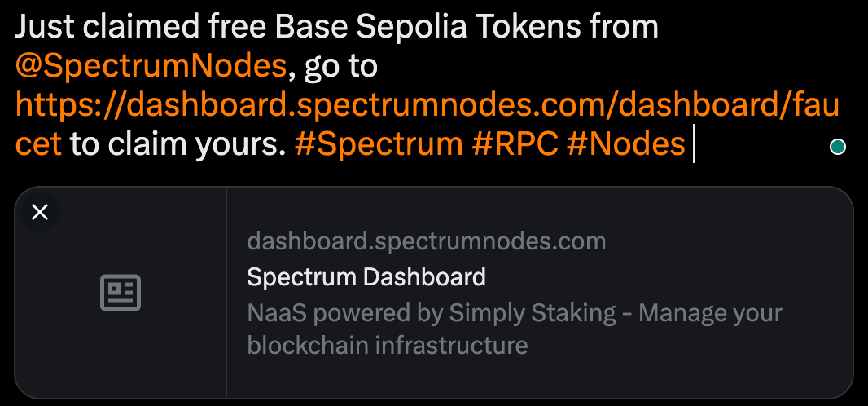The height and width of the screenshot is (406, 868).
Task: Place cursor in the 'to claim yours.' text
Action: click(178, 145)
